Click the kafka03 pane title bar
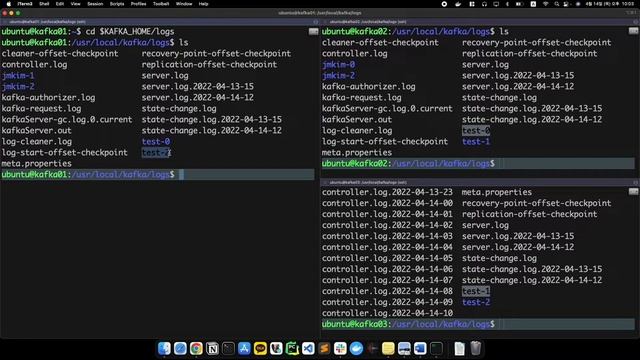Image resolution: width=640 pixels, height=360 pixels. (x=480, y=182)
